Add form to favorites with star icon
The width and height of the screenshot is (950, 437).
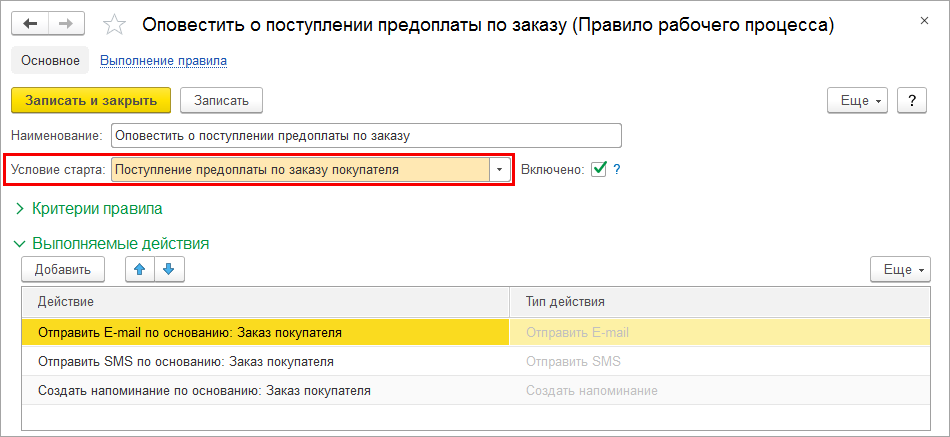coord(116,23)
